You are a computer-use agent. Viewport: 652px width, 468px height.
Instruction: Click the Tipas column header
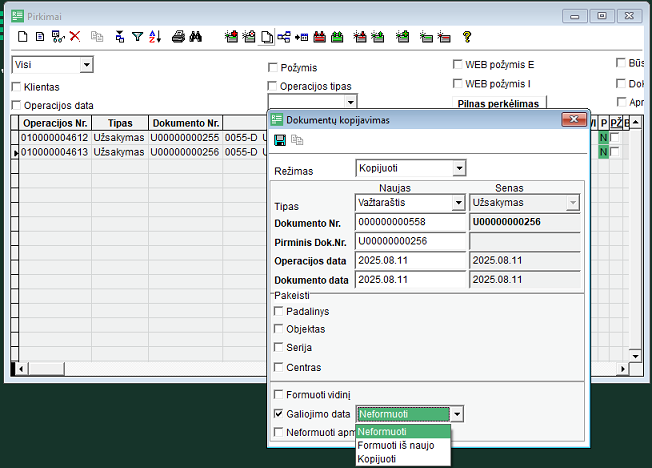(120, 123)
